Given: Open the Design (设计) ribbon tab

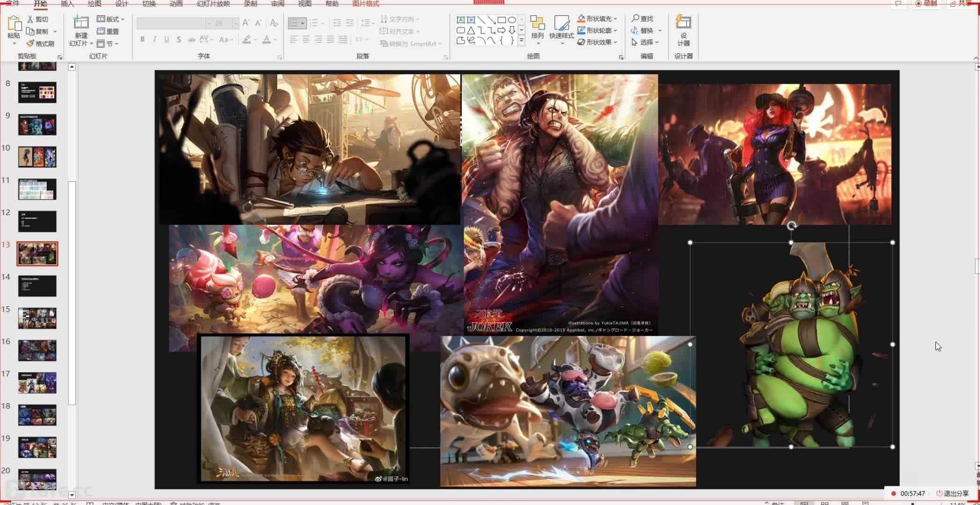Looking at the screenshot, I should pos(122,3).
